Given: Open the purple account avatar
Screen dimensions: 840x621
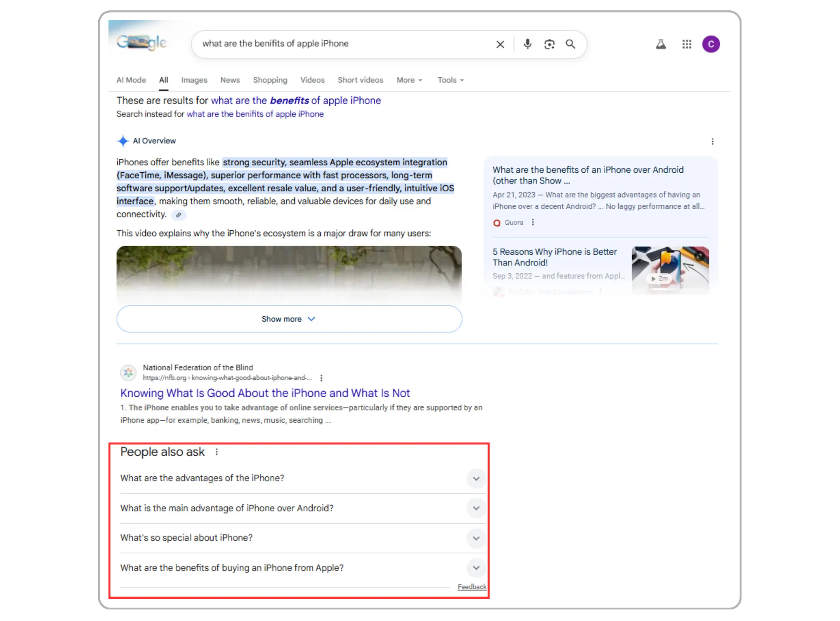Looking at the screenshot, I should [710, 44].
